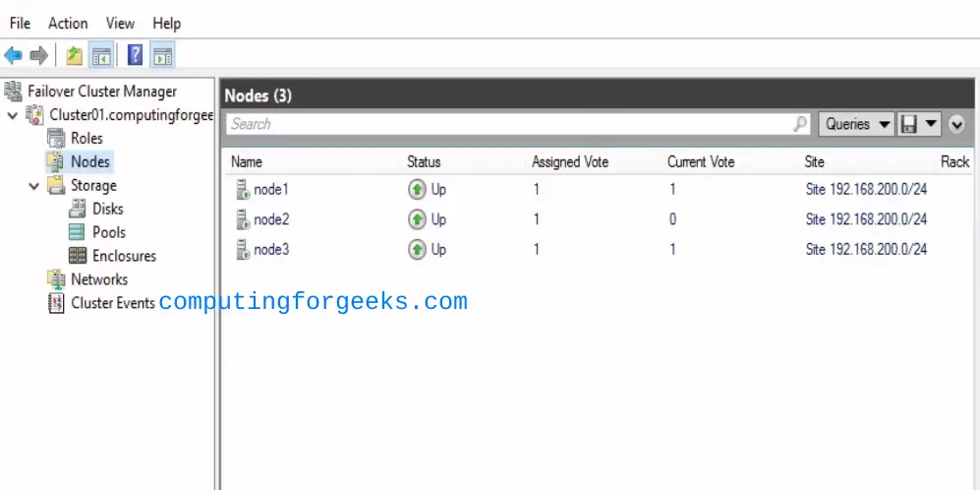Viewport: 980px width, 490px height.
Task: Click node2's Site 192.168.200.0/24 cell
Action: point(866,219)
